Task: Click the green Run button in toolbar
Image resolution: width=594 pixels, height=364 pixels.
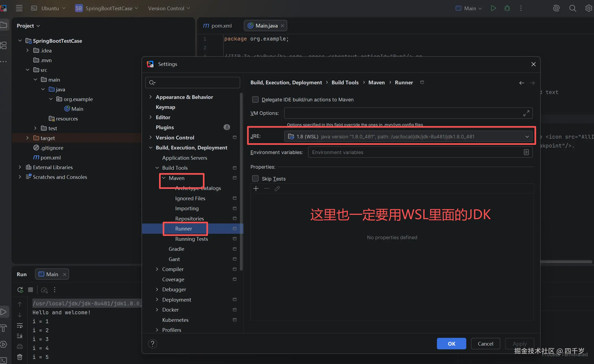Action: click(493, 8)
